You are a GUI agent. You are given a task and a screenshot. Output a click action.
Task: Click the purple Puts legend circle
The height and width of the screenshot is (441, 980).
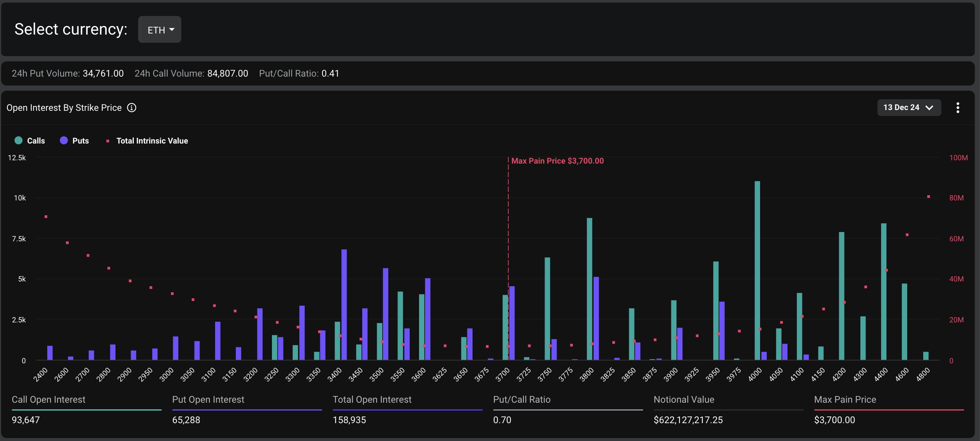pyautogui.click(x=64, y=141)
